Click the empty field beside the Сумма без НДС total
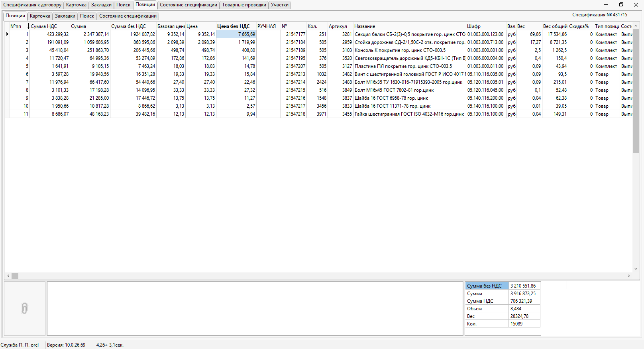The image size is (644, 349). pyautogui.click(x=554, y=285)
